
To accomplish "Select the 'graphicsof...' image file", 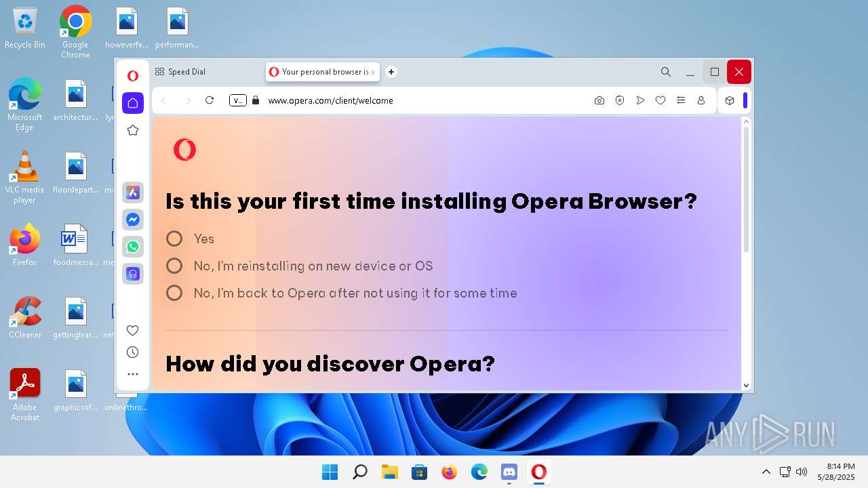I will [x=75, y=390].
